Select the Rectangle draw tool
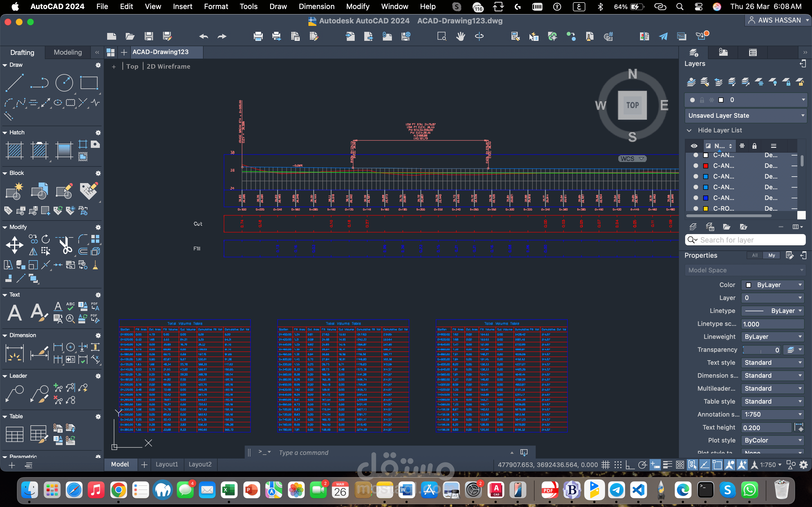This screenshot has width=812, height=507. 89,83
